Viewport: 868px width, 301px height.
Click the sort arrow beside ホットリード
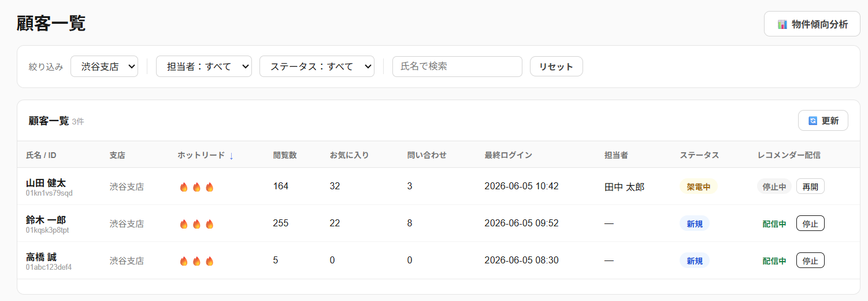click(x=231, y=155)
